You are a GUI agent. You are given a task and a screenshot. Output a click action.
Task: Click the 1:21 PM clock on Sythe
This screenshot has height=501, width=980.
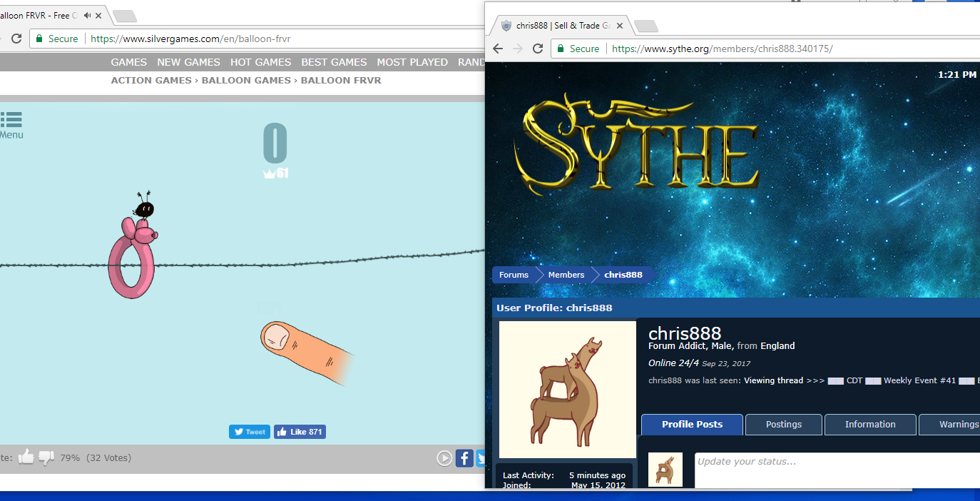pos(957,74)
